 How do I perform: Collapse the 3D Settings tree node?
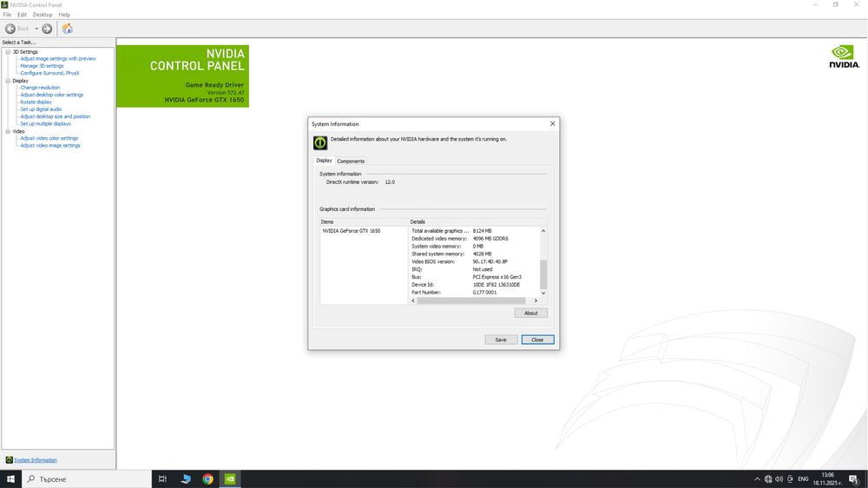(8, 52)
